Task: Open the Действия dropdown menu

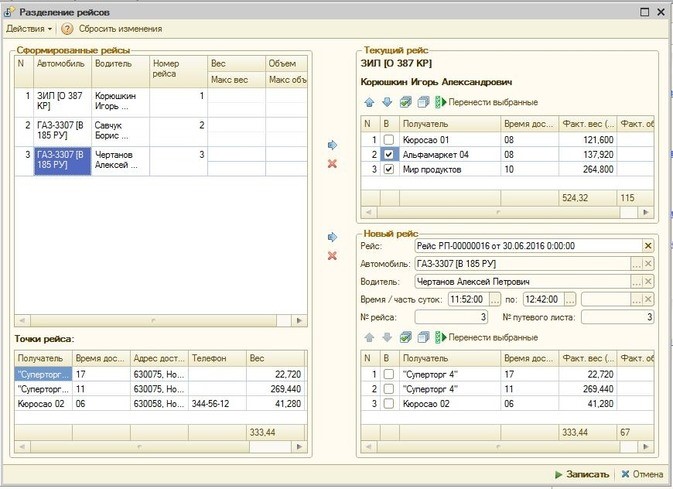Action: click(29, 29)
